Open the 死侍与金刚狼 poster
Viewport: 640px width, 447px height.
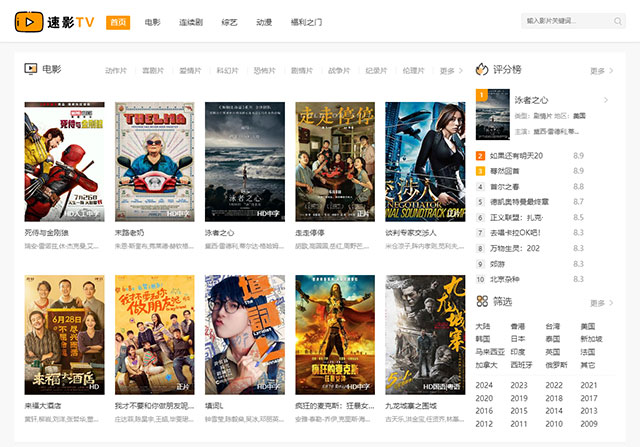[x=64, y=162]
